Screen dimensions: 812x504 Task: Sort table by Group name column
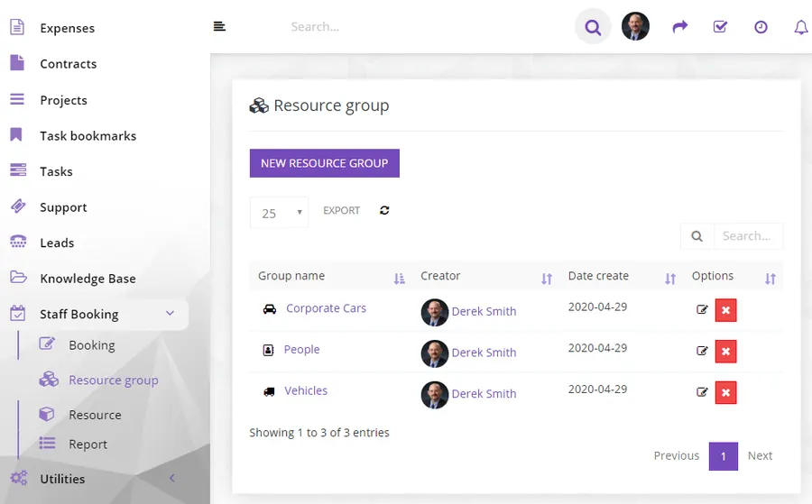pos(400,279)
